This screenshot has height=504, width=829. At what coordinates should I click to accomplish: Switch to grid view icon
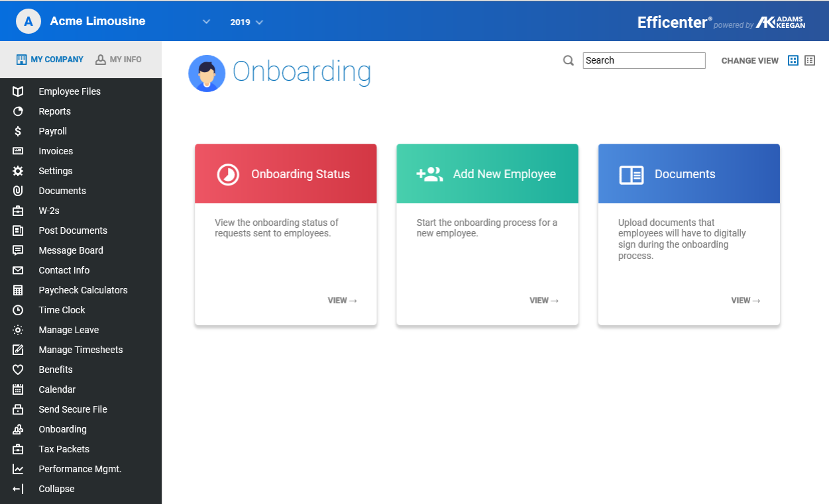point(793,60)
